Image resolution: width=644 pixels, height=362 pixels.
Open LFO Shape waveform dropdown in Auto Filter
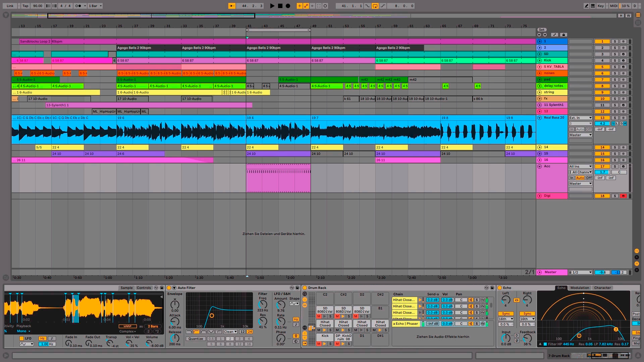coord(294,303)
